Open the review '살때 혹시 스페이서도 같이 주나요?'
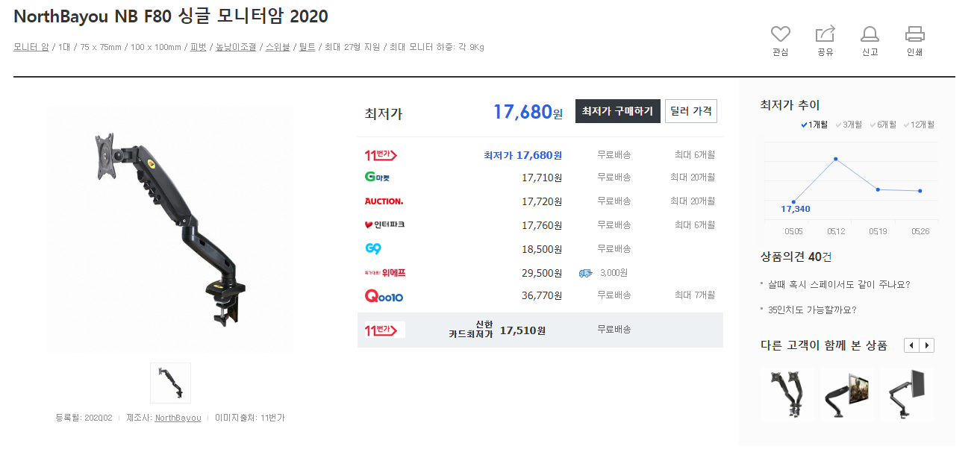This screenshot has width=980, height=449. [x=839, y=284]
